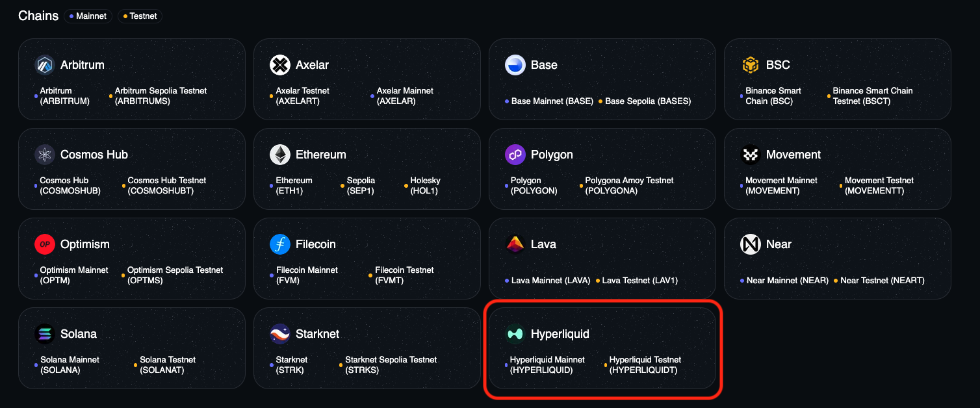Toggle the Mainnet filter pill
Screen dimensions: 980x408
point(88,16)
